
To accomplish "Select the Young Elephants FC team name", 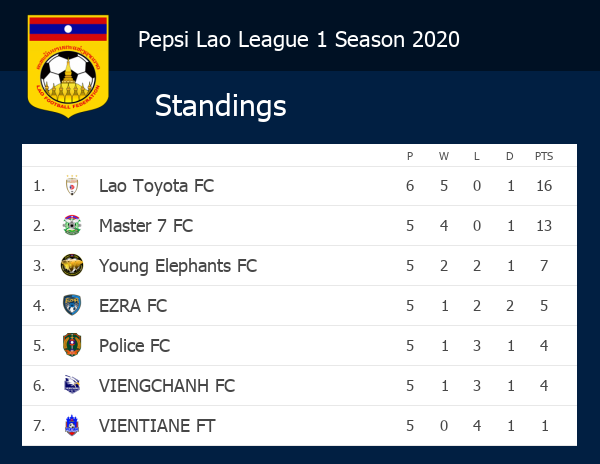I will 178,266.
